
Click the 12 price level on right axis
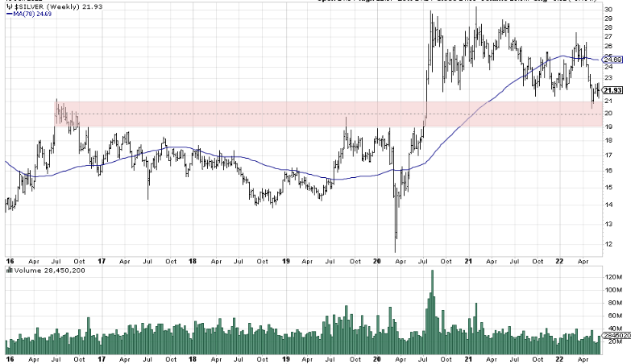(610, 243)
